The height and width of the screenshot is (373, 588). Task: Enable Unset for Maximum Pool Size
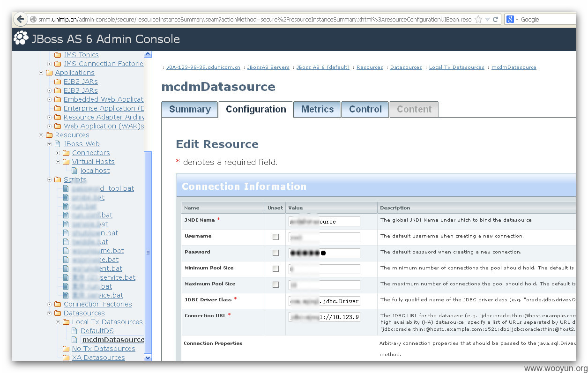(275, 284)
